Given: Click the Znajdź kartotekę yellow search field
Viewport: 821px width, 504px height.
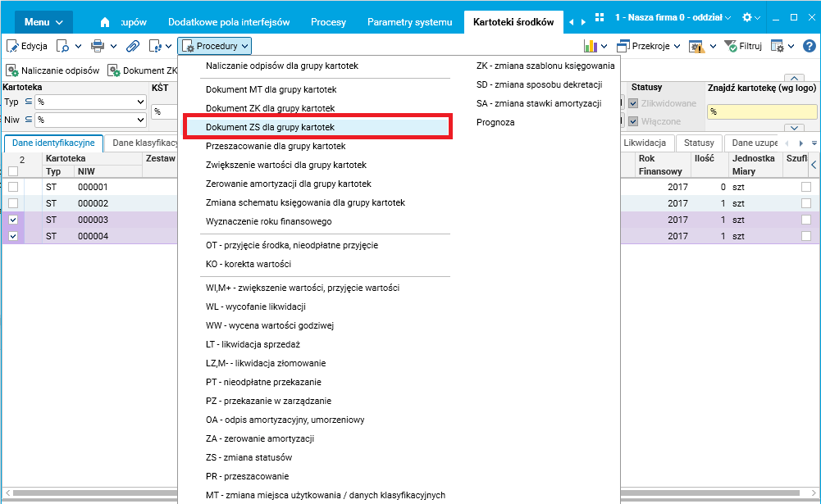Looking at the screenshot, I should 762,111.
